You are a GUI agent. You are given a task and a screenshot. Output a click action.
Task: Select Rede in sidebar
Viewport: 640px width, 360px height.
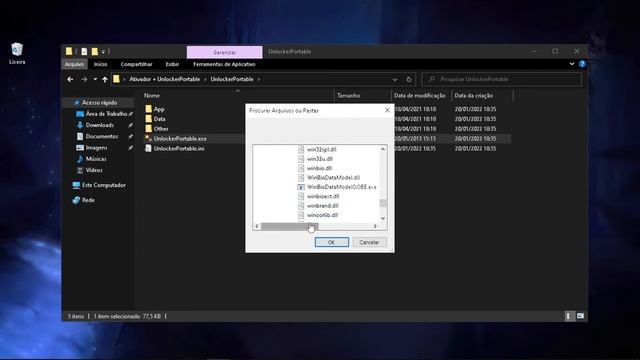88,200
